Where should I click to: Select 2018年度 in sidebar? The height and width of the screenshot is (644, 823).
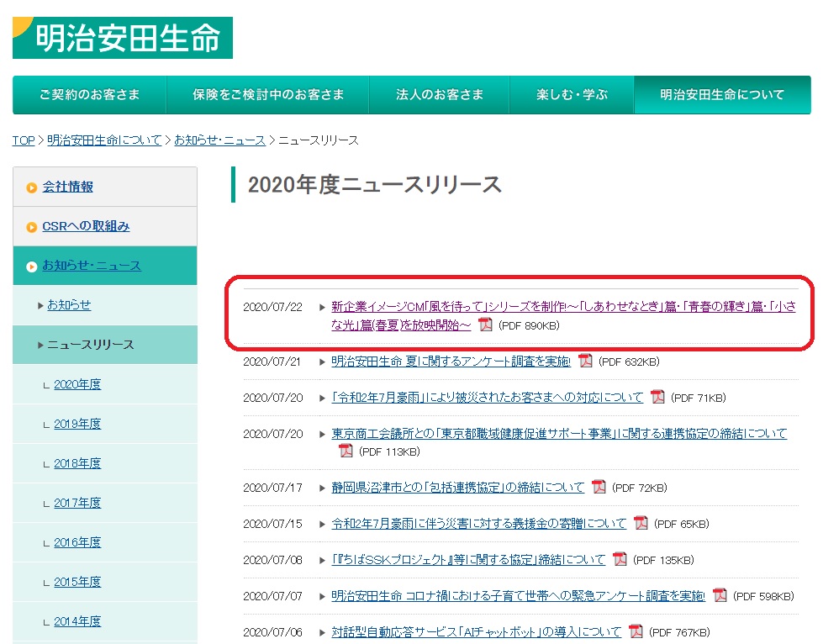(x=77, y=463)
